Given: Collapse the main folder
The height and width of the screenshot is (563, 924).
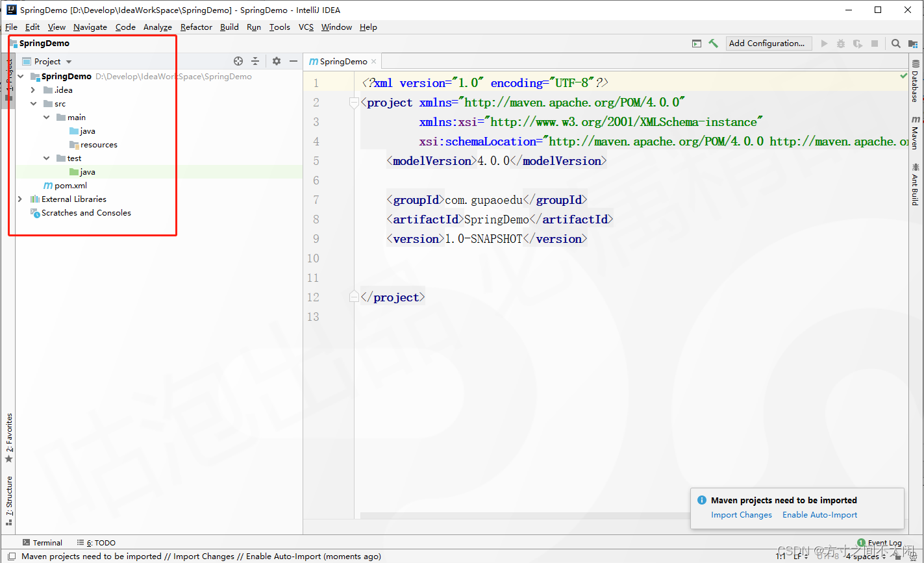Looking at the screenshot, I should [x=47, y=118].
